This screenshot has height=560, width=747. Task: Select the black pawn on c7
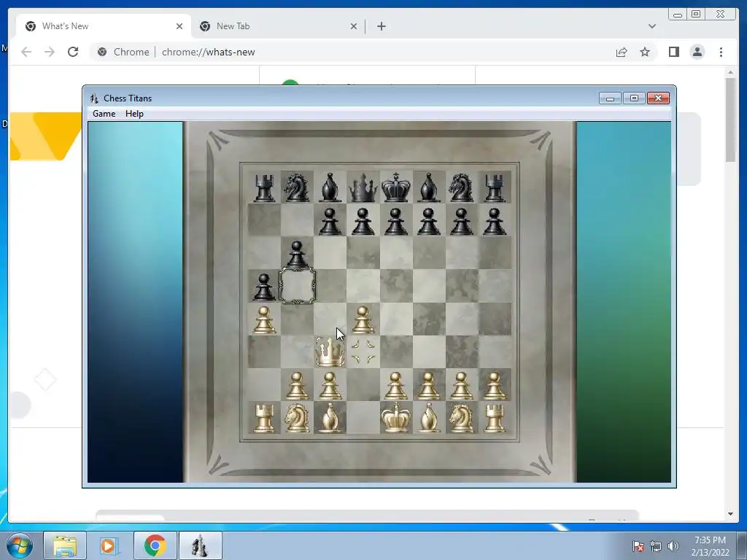330,222
